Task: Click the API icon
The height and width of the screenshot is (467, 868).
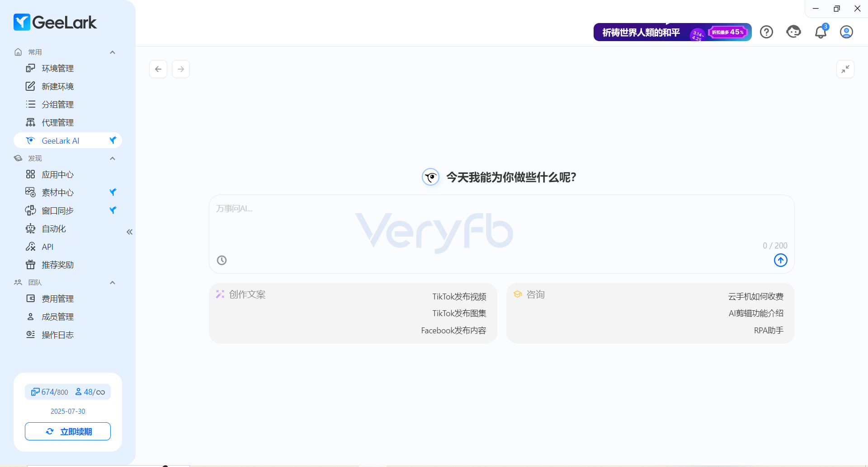Action: (x=30, y=247)
